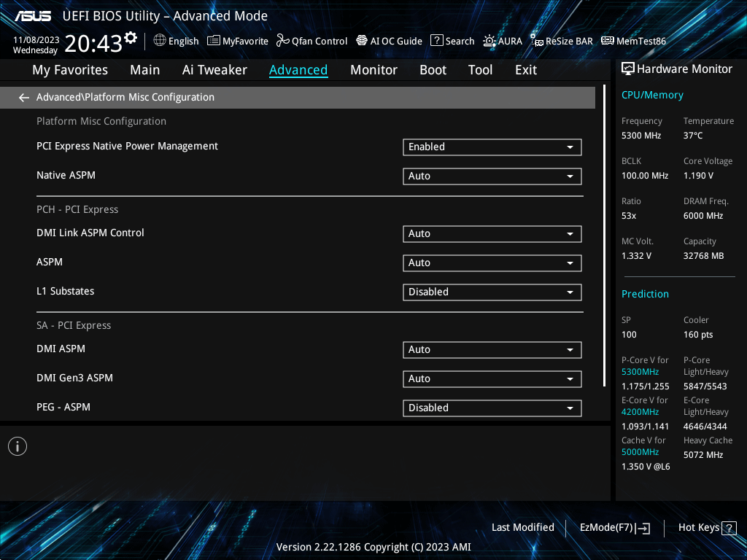747x560 pixels.
Task: Open the PCH ASPM dropdown
Action: pos(492,262)
